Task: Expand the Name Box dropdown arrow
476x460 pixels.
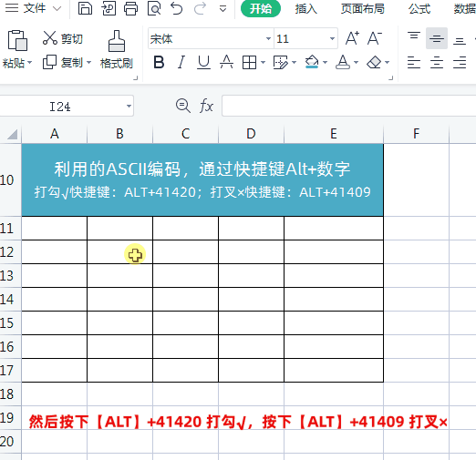Action: pos(129,106)
